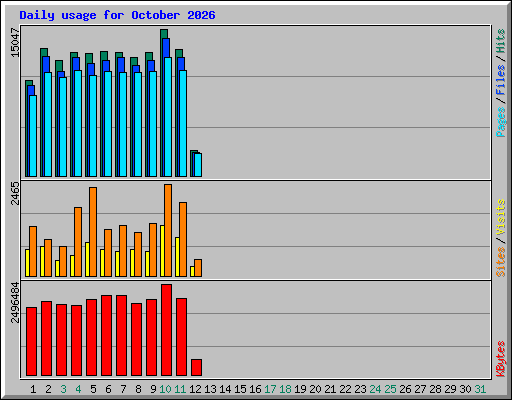Image resolution: width=512 pixels, height=400 pixels.
Task: Click day 14 on the x-axis
Action: pos(225,389)
